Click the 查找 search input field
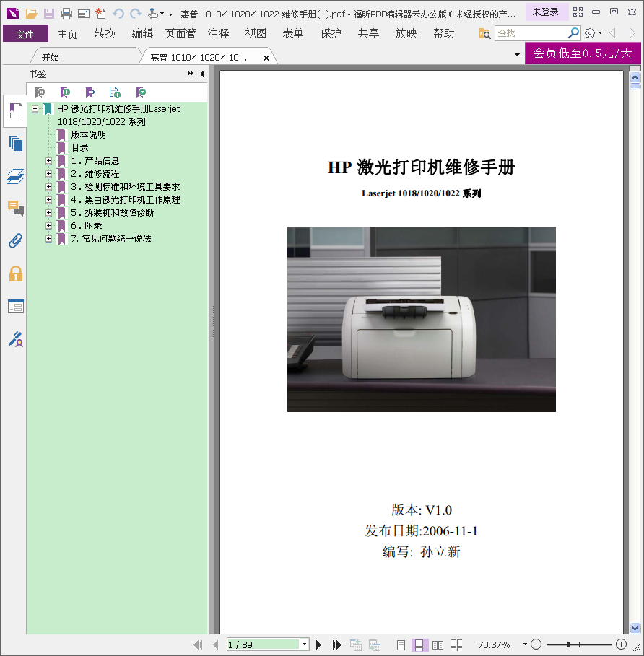Screen dimensions: 644x656 coord(531,32)
